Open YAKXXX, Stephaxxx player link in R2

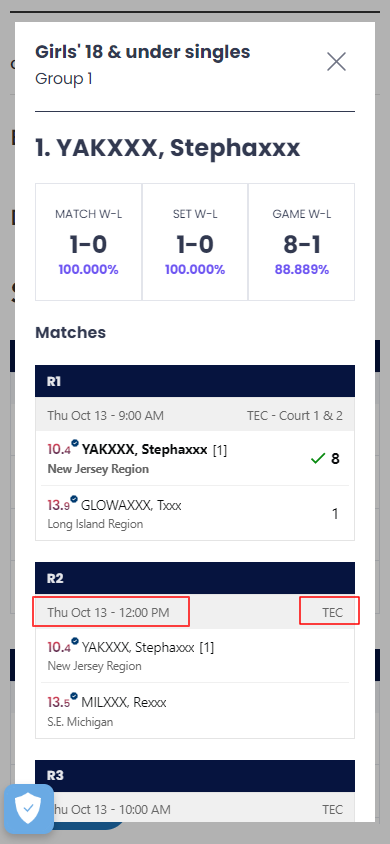[138, 648]
